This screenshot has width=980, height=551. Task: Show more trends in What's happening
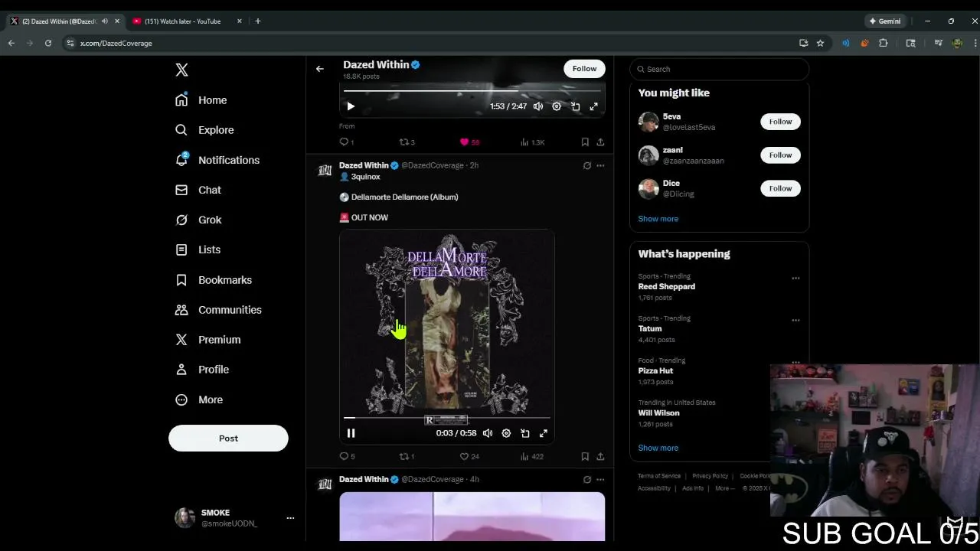(x=658, y=448)
